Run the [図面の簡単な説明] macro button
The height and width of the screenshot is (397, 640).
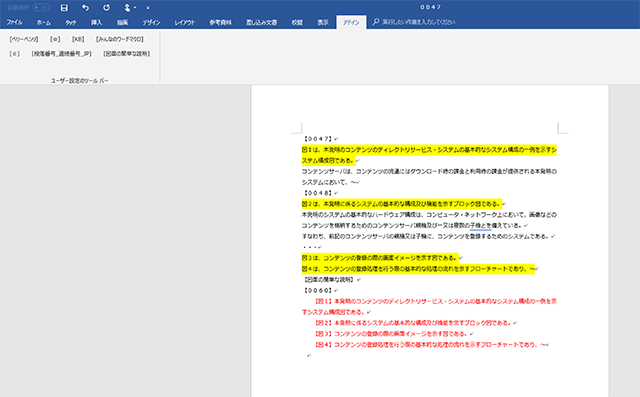[127, 53]
